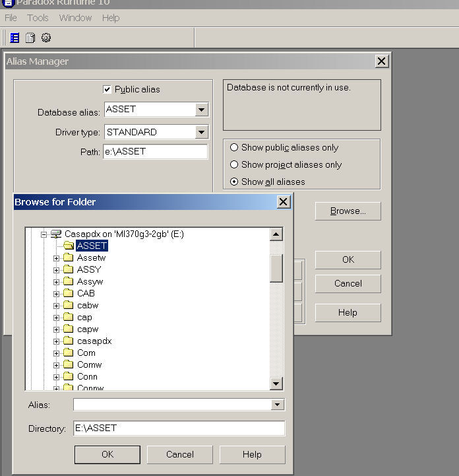The width and height of the screenshot is (459, 476).
Task: Click Help in Alias Manager
Action: point(348,312)
